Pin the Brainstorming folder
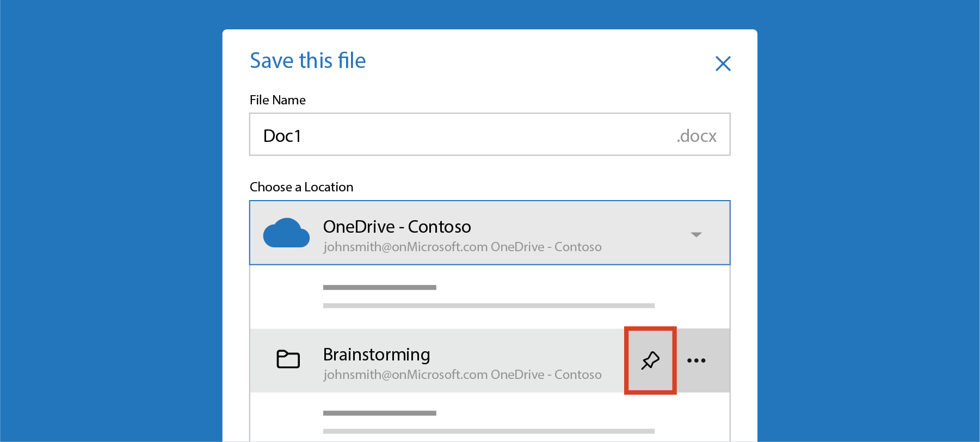Screen dimensions: 980x442 tap(650, 360)
